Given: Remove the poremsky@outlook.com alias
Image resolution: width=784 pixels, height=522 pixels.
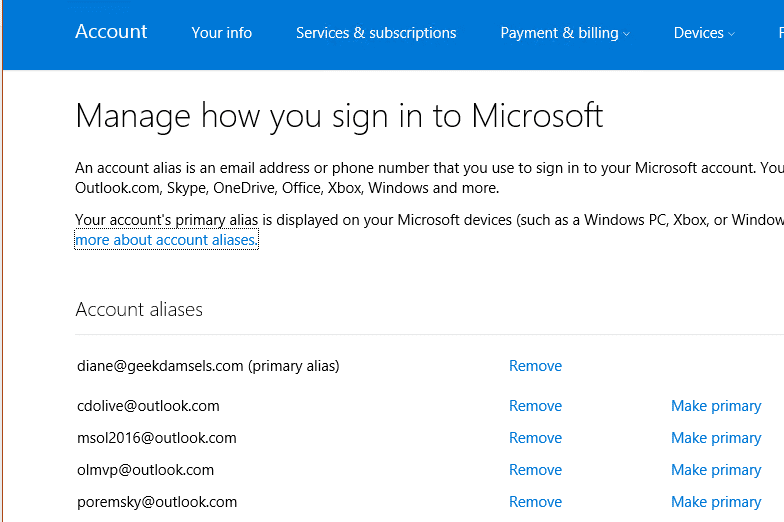Looking at the screenshot, I should (x=536, y=502).
